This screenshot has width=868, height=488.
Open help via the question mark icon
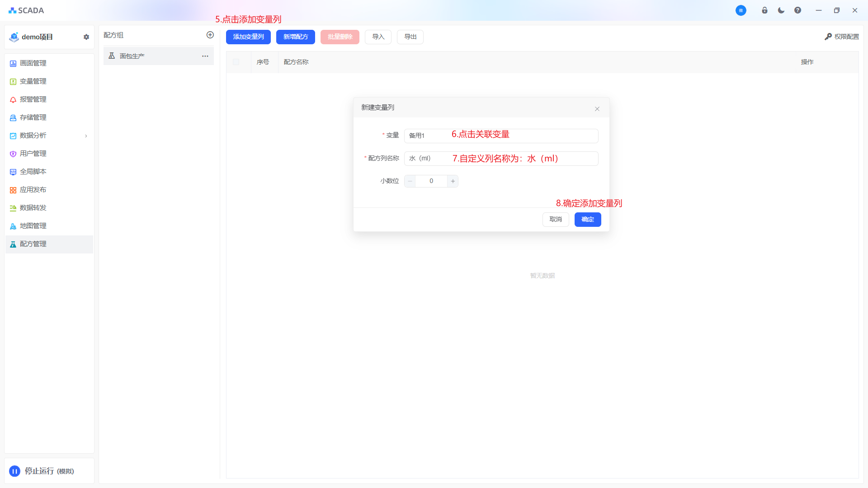(x=797, y=10)
